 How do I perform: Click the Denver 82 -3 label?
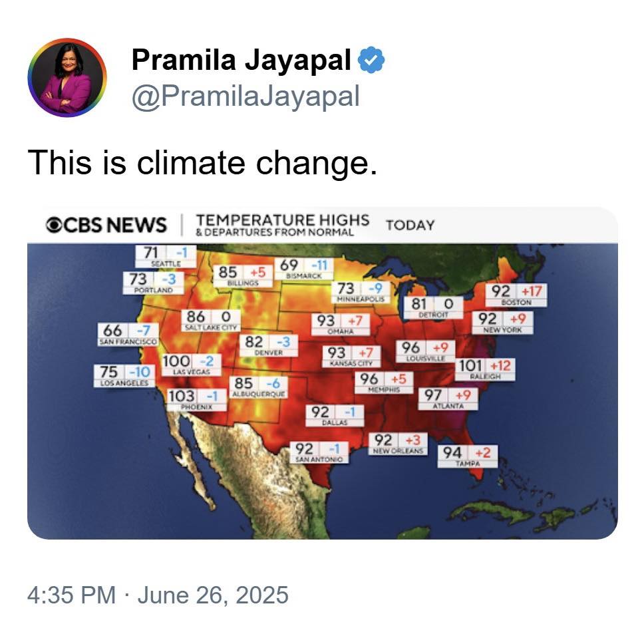[x=269, y=345]
